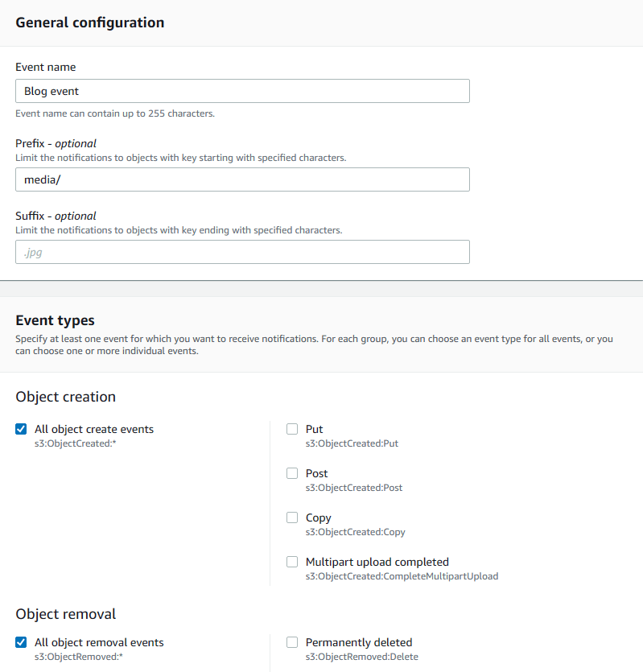Focus the Prefix field containing media/
This screenshot has width=643, height=672.
(x=242, y=179)
